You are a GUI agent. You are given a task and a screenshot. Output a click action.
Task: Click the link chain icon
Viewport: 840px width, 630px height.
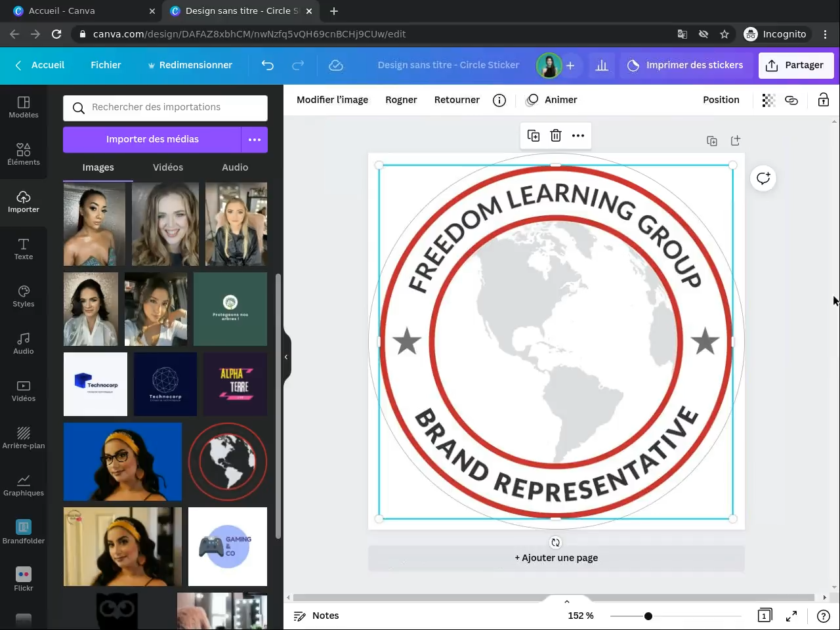[791, 100]
